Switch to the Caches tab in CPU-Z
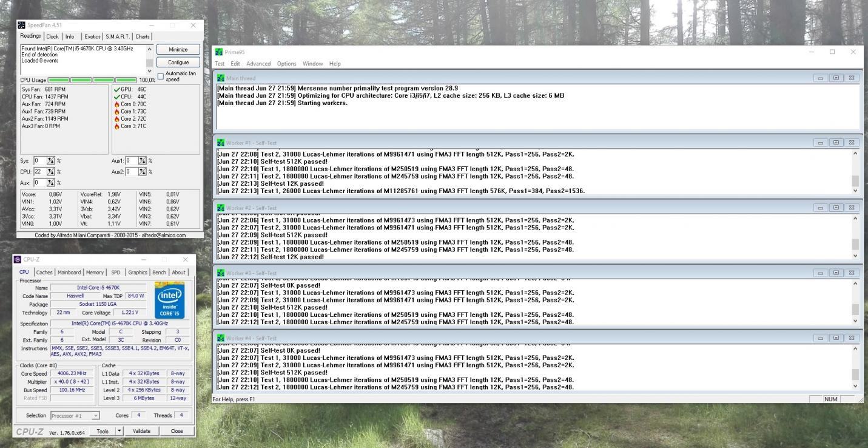Image resolution: width=868 pixels, height=448 pixels. click(x=44, y=273)
